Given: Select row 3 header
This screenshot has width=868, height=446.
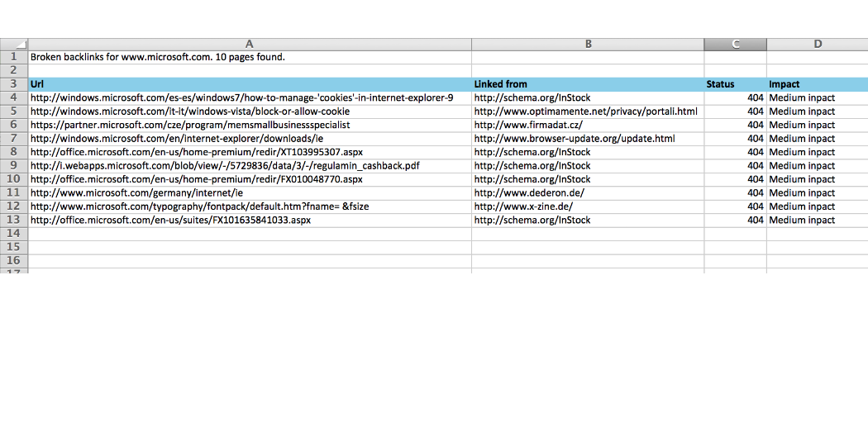Looking at the screenshot, I should (14, 84).
